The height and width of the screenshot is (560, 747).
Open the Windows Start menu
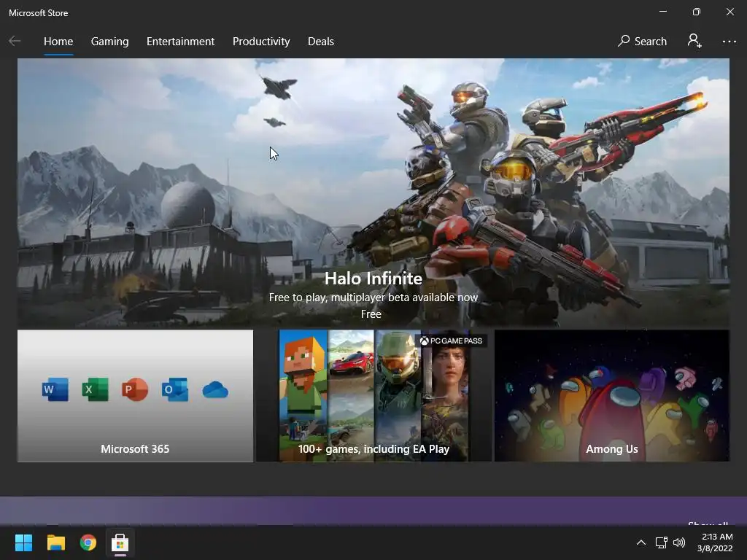pos(23,542)
